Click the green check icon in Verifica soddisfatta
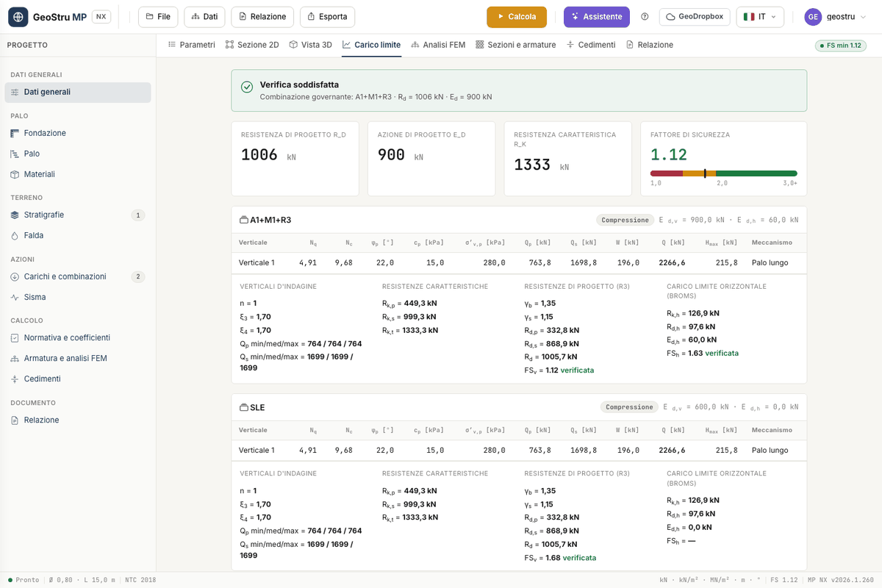This screenshot has height=588, width=882. [x=247, y=87]
